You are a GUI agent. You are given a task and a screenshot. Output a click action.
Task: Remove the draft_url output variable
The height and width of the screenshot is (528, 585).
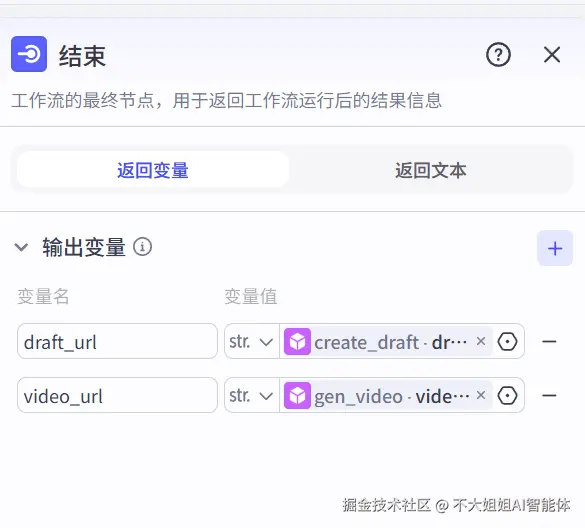coord(549,341)
